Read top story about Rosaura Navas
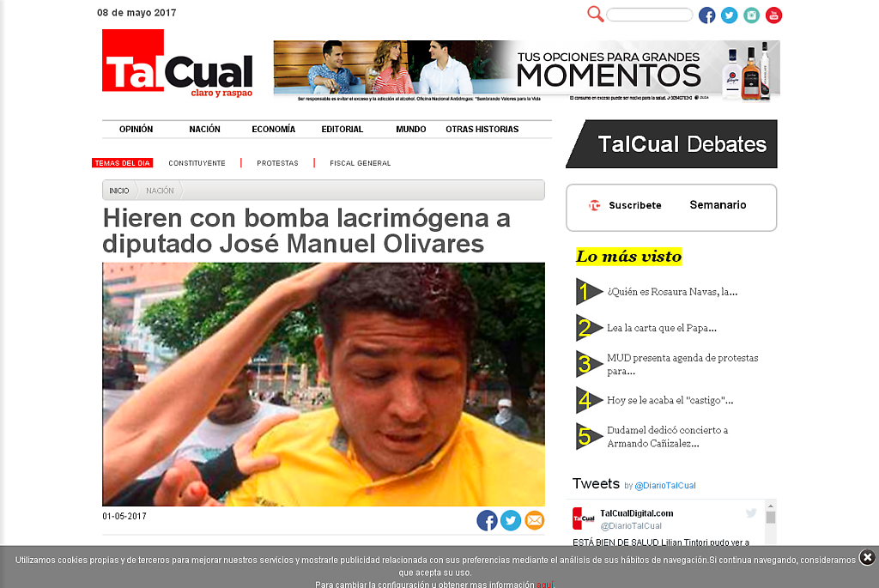879x588 pixels. (671, 292)
